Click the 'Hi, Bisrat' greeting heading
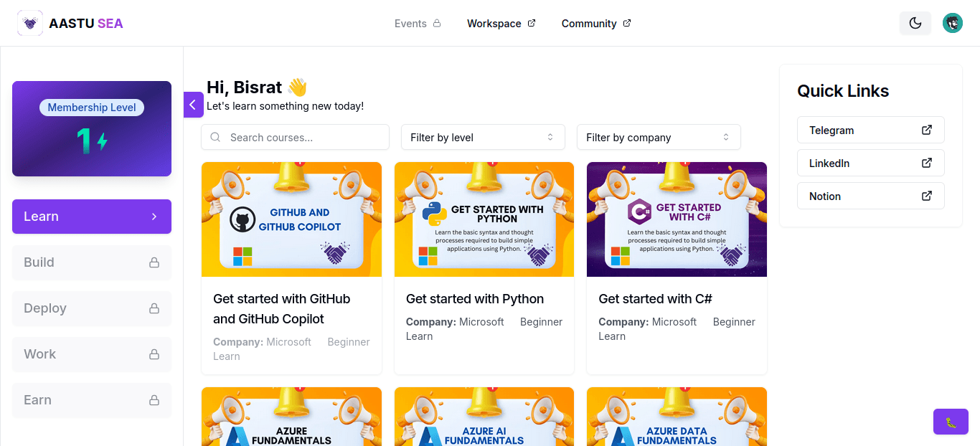The image size is (980, 446). coord(257,87)
